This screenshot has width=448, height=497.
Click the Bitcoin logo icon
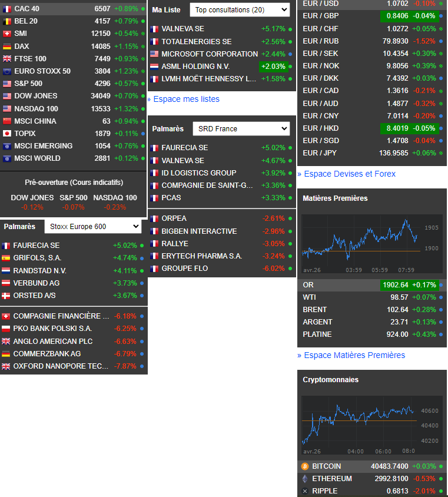coord(305,466)
